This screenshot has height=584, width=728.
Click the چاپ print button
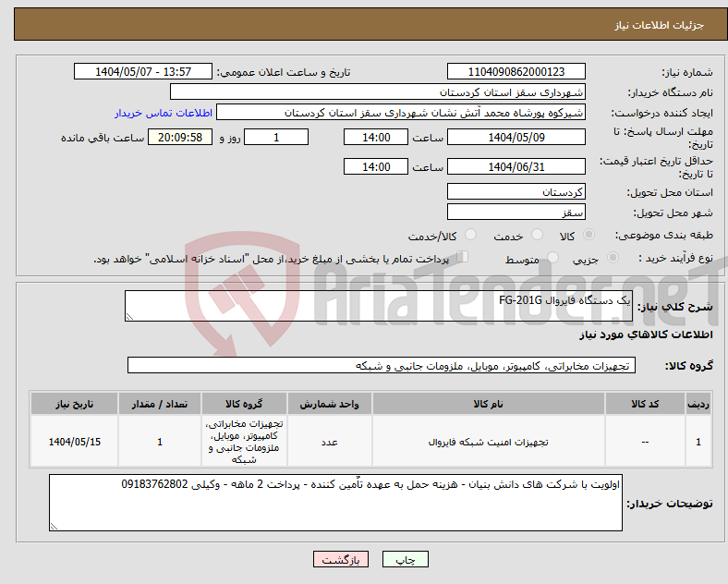pos(406,559)
